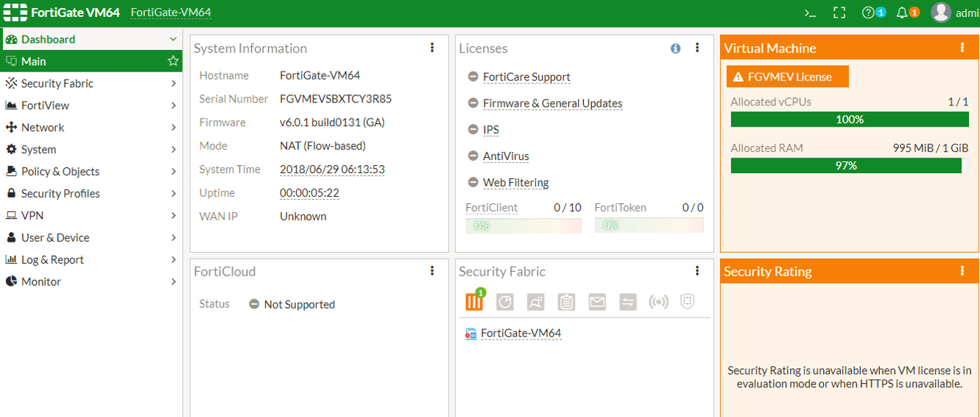
Task: Open Licenses widget options menu
Action: [x=697, y=48]
